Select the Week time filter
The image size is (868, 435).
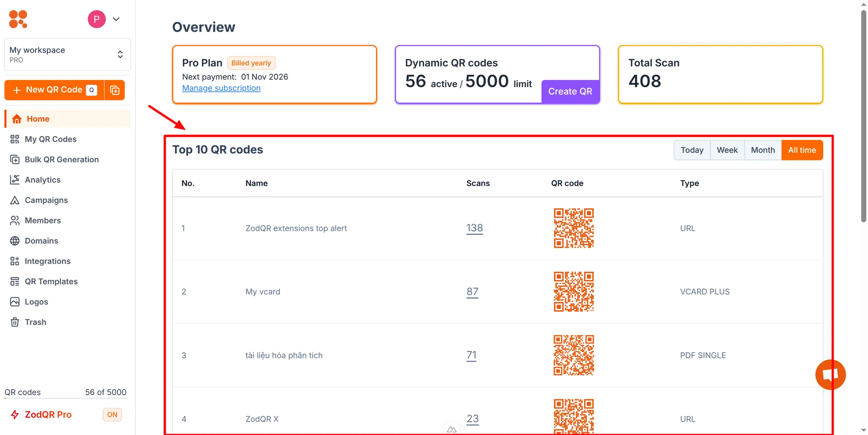(x=727, y=150)
